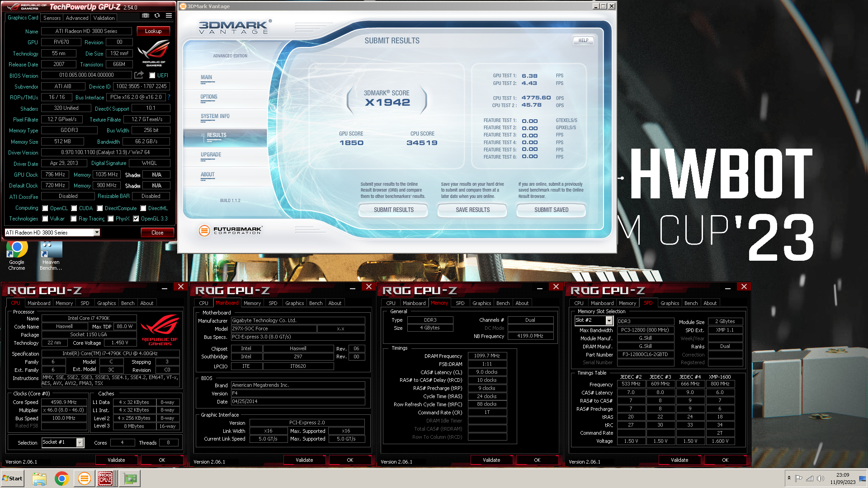Open the GPU selection dropdown in GPU-Z
This screenshot has width=868, height=488.
pos(97,232)
